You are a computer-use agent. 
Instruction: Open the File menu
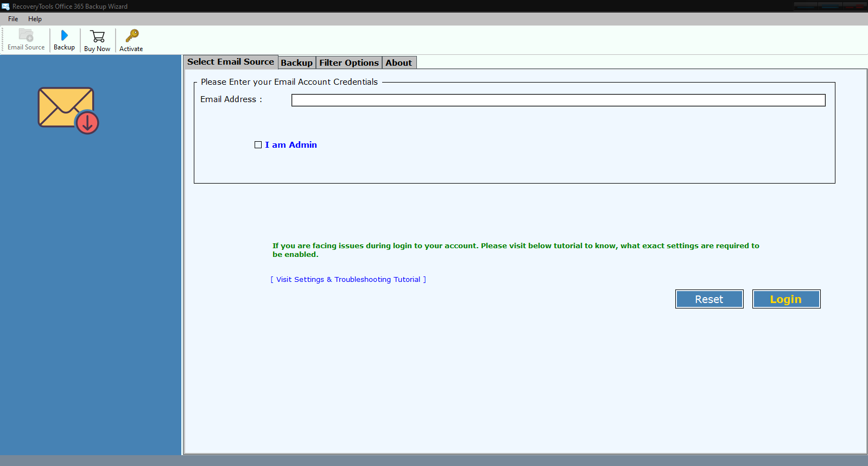tap(13, 19)
